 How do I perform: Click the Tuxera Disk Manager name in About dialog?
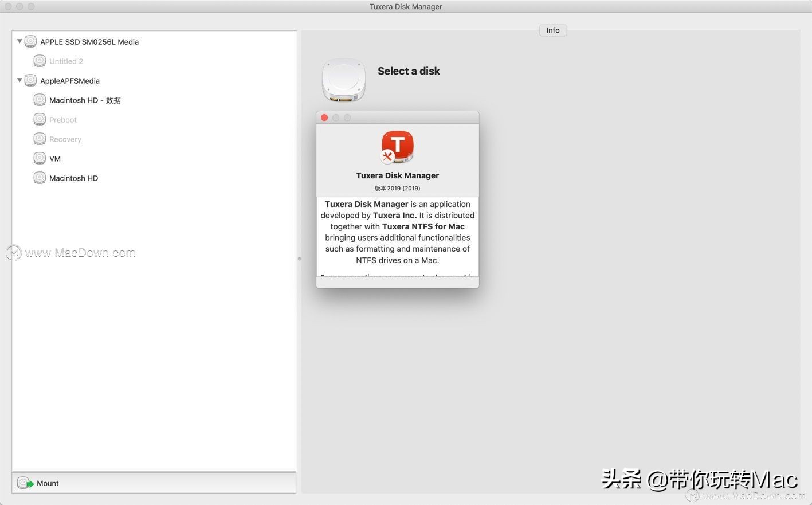(x=398, y=175)
